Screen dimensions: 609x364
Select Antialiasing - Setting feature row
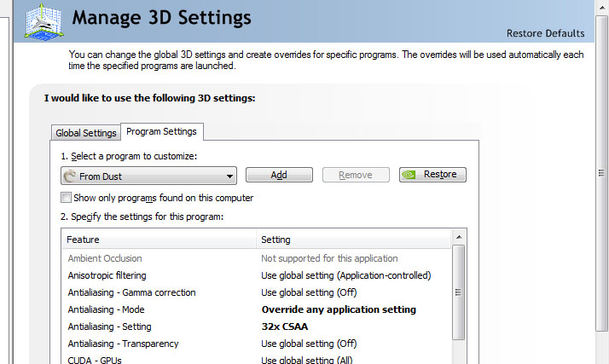coord(257,326)
